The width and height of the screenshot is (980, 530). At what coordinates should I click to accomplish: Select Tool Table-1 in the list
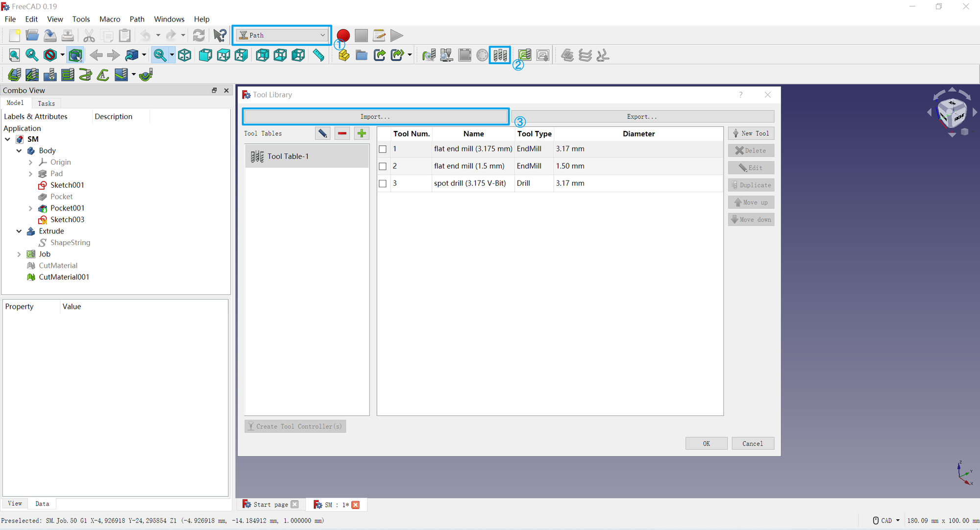[288, 156]
